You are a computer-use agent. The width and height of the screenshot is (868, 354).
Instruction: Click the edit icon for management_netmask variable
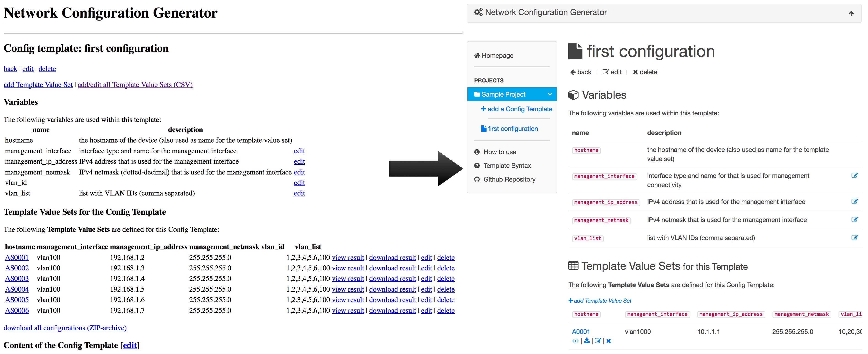[854, 220]
